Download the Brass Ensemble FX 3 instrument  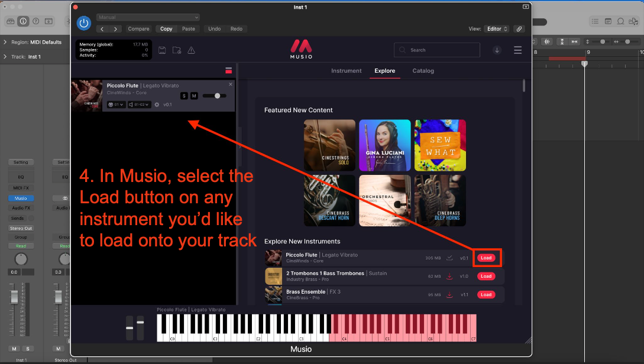(449, 295)
